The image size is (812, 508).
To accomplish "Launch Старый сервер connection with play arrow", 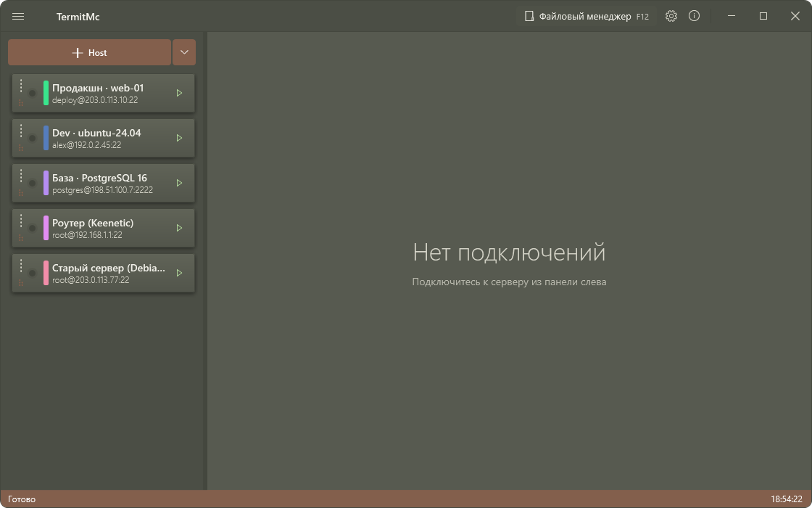I will click(179, 273).
